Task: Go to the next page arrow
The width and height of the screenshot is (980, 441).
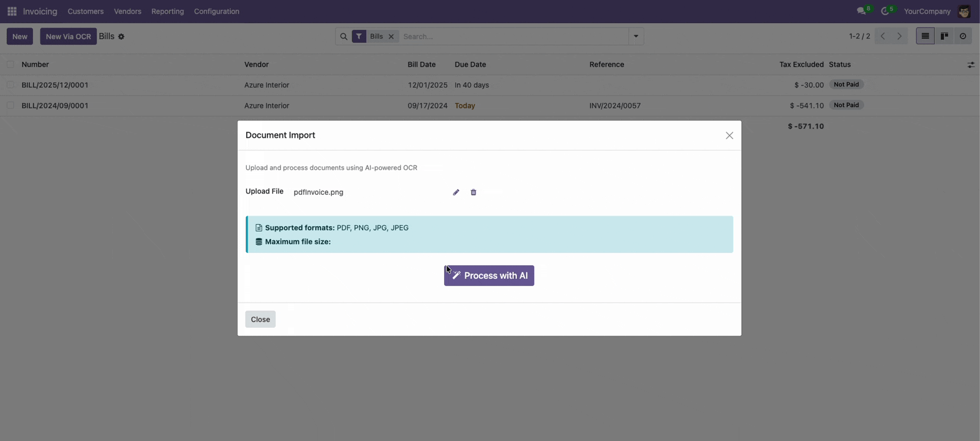Action: 899,36
